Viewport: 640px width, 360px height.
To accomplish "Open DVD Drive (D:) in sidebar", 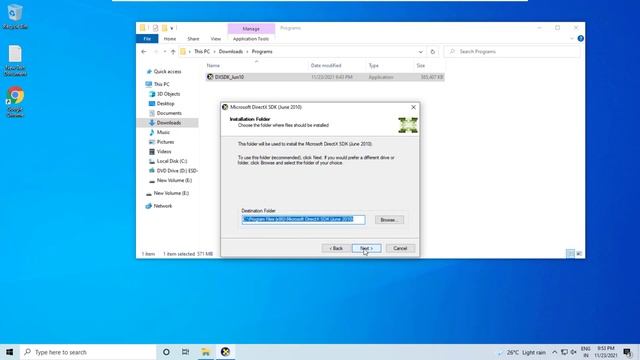I will click(x=177, y=171).
